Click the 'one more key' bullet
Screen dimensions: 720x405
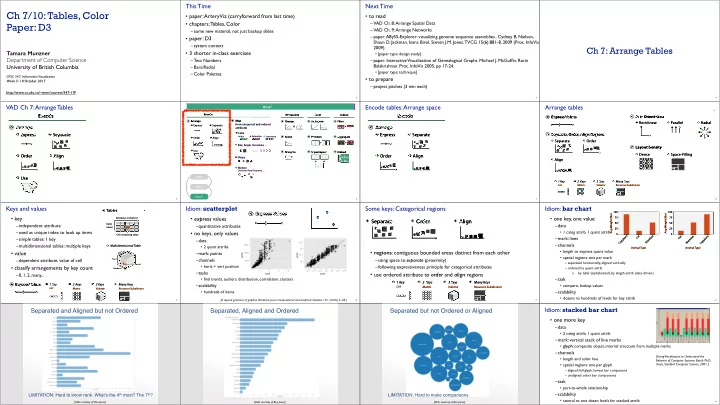[x=568, y=320]
